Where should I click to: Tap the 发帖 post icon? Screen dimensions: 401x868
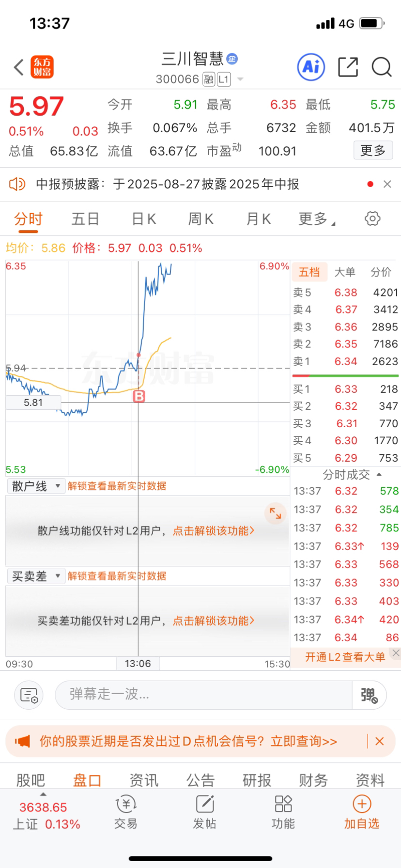pos(205,804)
